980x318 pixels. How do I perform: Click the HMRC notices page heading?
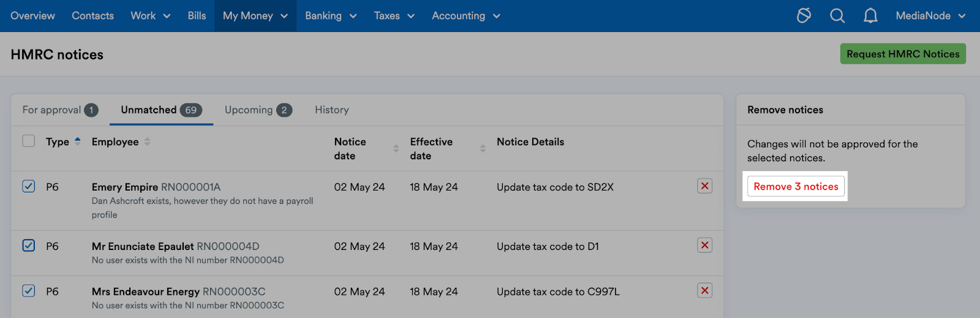click(x=57, y=55)
